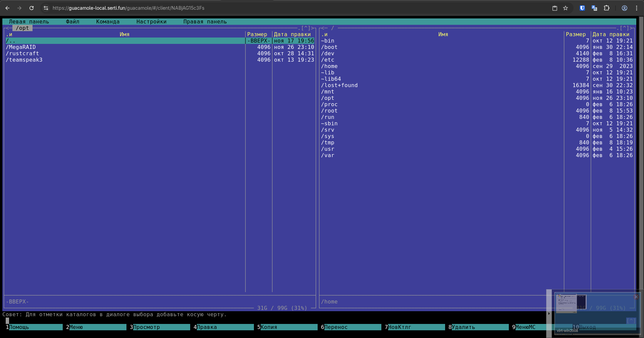
Task: Click the translate extension icon
Action: [x=594, y=8]
